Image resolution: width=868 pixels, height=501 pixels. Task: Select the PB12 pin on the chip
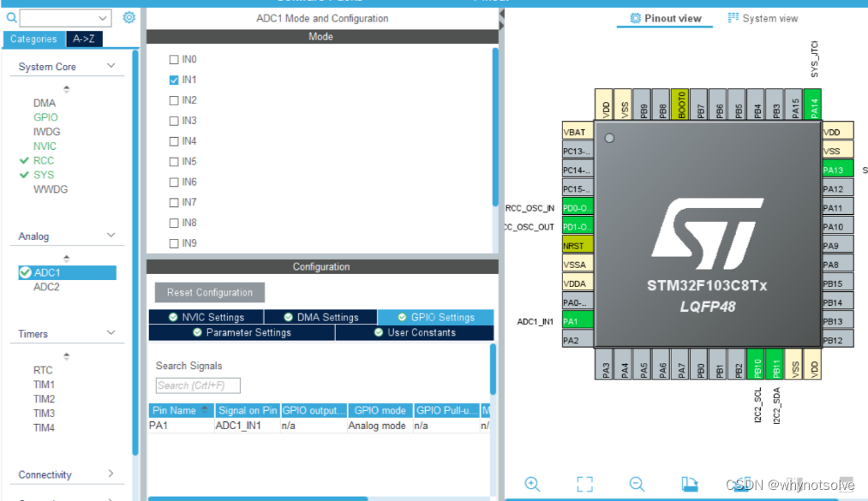(837, 340)
